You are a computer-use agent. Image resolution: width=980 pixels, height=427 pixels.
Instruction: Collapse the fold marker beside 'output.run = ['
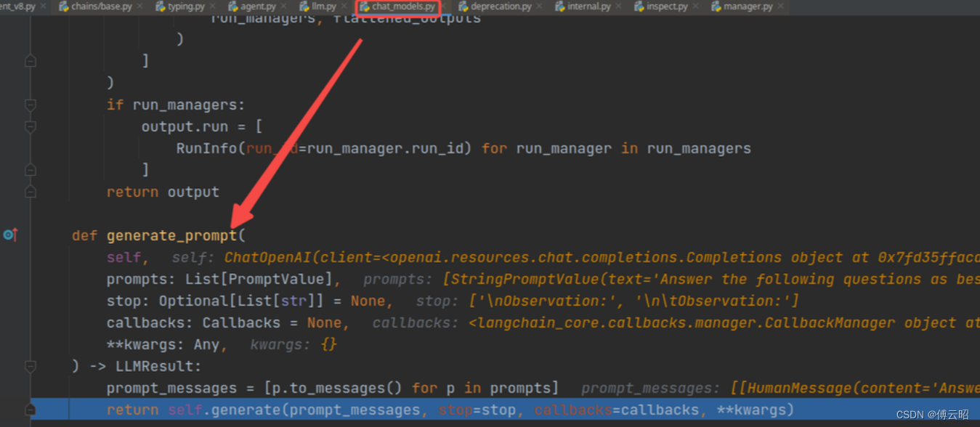[31, 127]
